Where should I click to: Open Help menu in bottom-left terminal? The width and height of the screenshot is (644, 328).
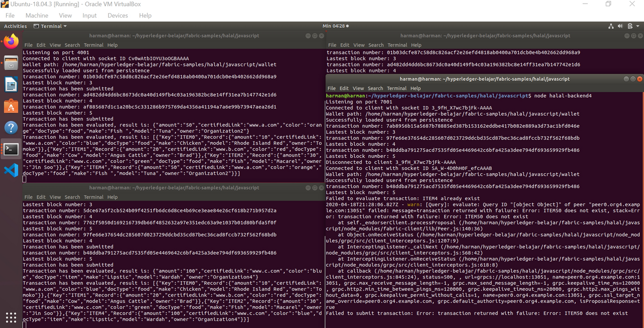(112, 197)
